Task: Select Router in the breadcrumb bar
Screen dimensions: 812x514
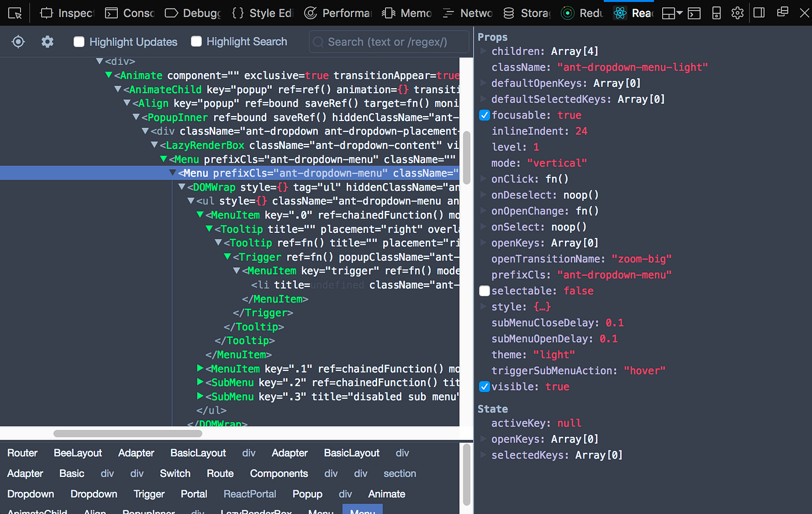Action: [x=22, y=453]
